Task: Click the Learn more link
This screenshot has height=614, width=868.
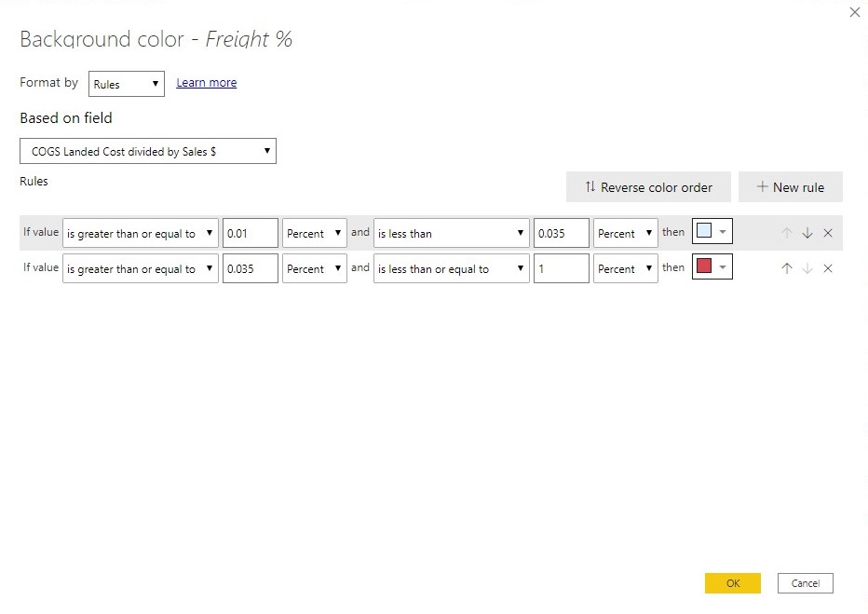Action: (207, 83)
